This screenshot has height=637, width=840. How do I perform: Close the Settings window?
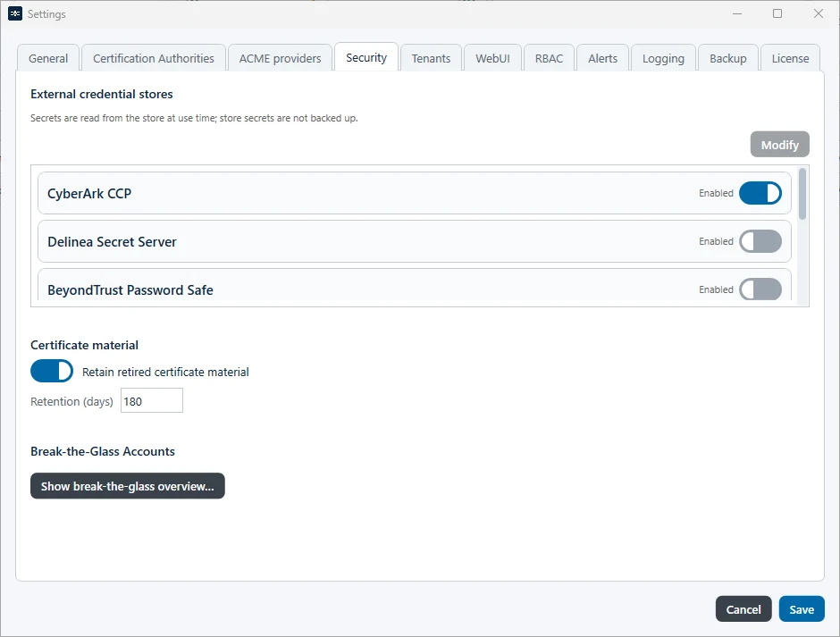tap(818, 14)
